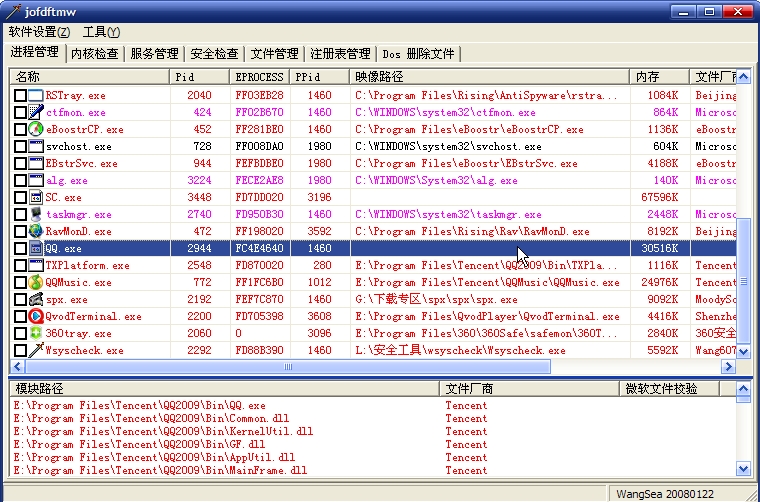760x502 pixels.
Task: Click the 微软文件校验 column header
Action: tap(669, 389)
